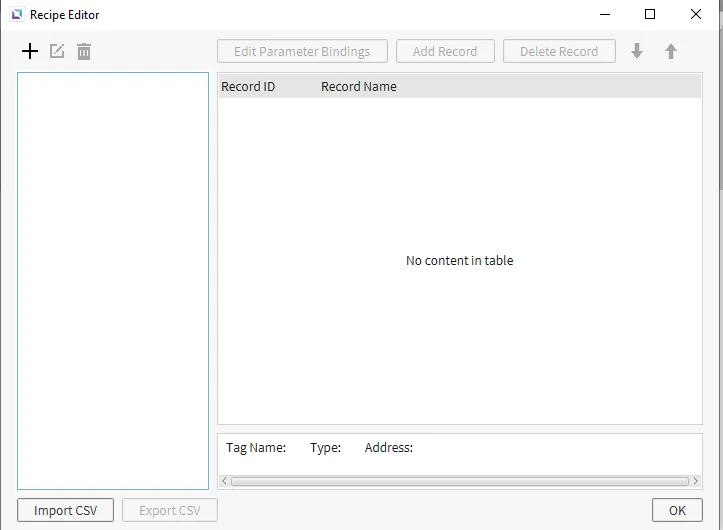723x530 pixels.
Task: Click the plus icon to add recipe
Action: click(x=30, y=51)
